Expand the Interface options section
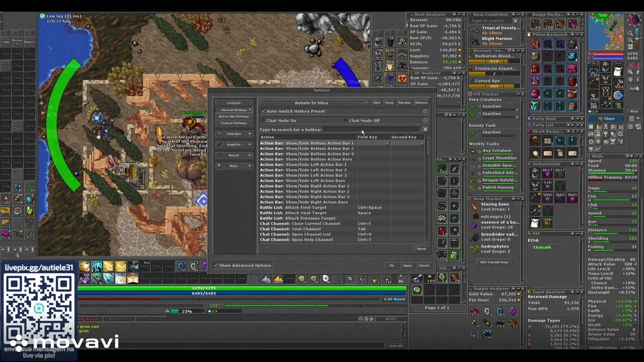Screen dimensions: 644x362 pyautogui.click(x=234, y=134)
